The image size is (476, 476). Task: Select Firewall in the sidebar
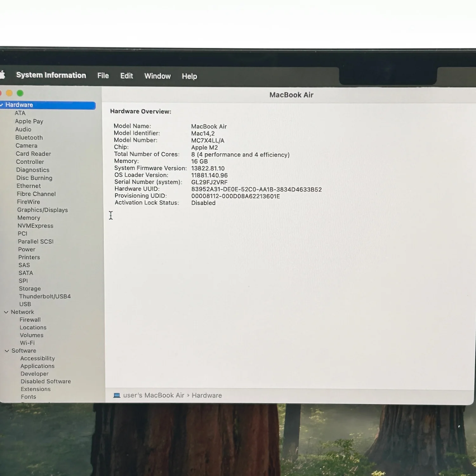tap(30, 320)
